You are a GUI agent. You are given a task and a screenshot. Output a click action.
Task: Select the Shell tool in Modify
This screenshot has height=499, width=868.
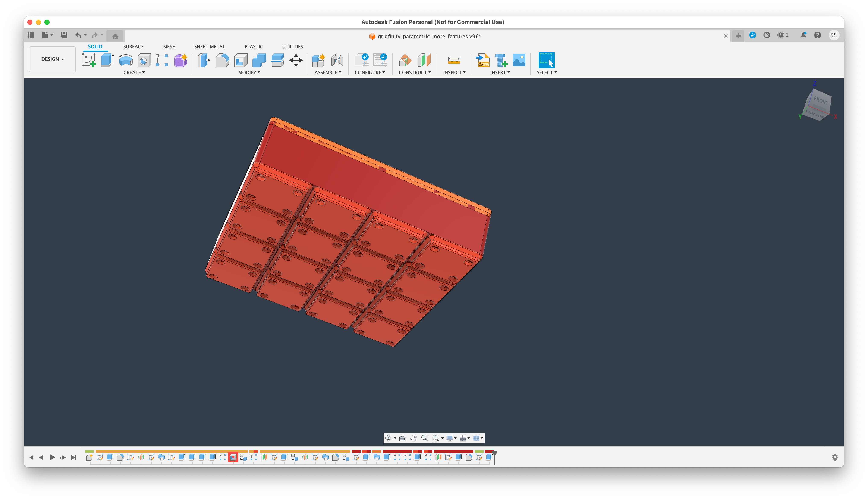[x=241, y=60]
